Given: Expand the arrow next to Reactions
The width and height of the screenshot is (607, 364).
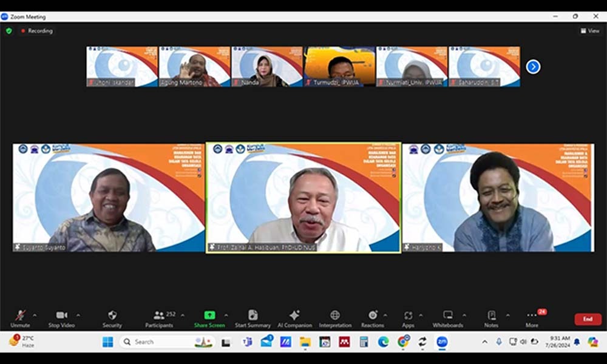Looking at the screenshot, I should pos(385,315).
